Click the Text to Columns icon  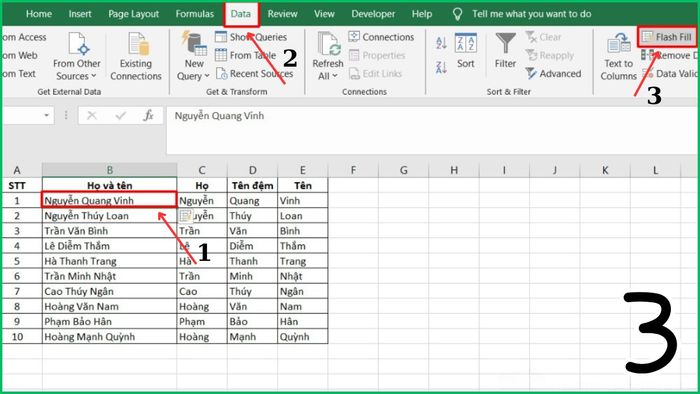coord(618,44)
